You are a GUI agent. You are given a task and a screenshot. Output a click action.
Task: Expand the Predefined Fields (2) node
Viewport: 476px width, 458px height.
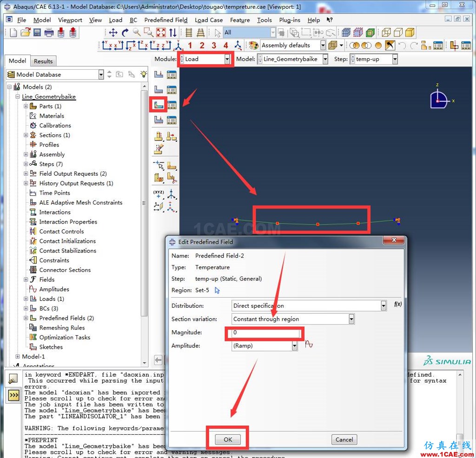pyautogui.click(x=26, y=318)
